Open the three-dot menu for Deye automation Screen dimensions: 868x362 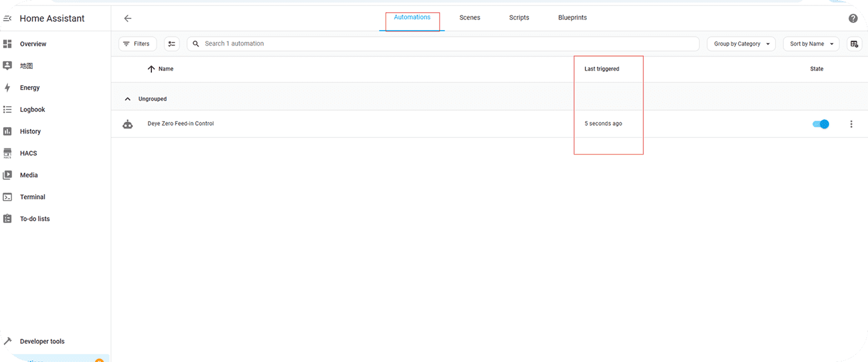(851, 124)
